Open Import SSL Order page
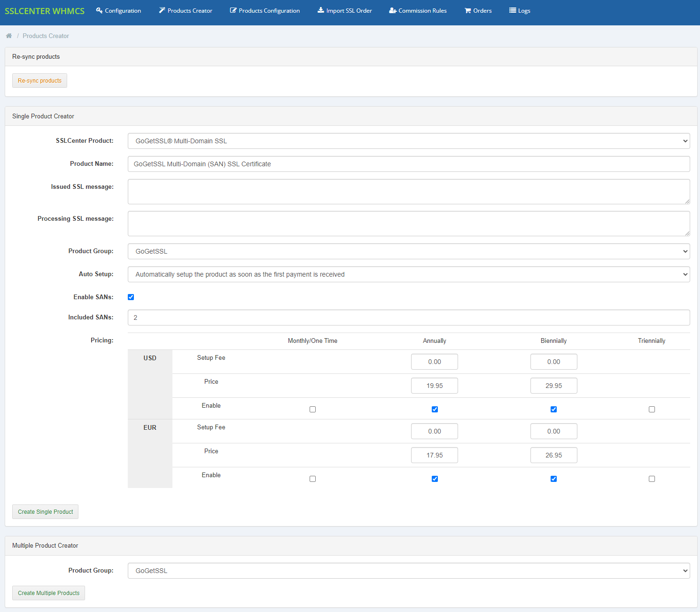700x612 pixels. 345,10
